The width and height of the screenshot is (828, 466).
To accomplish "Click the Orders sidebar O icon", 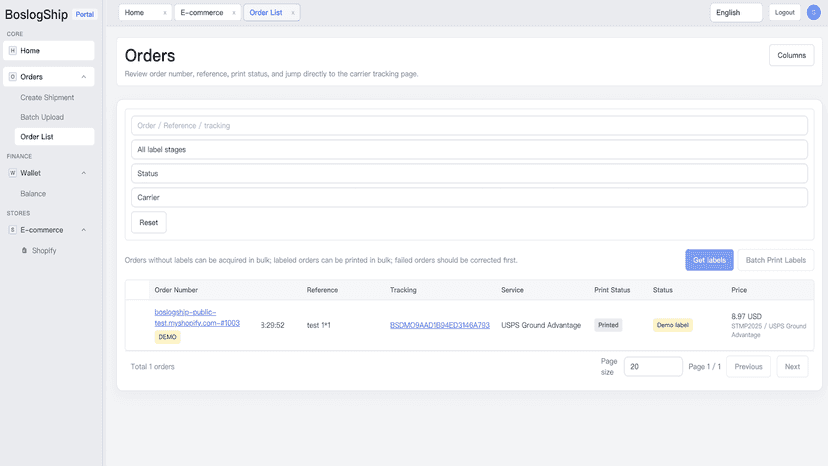I will click(13, 77).
